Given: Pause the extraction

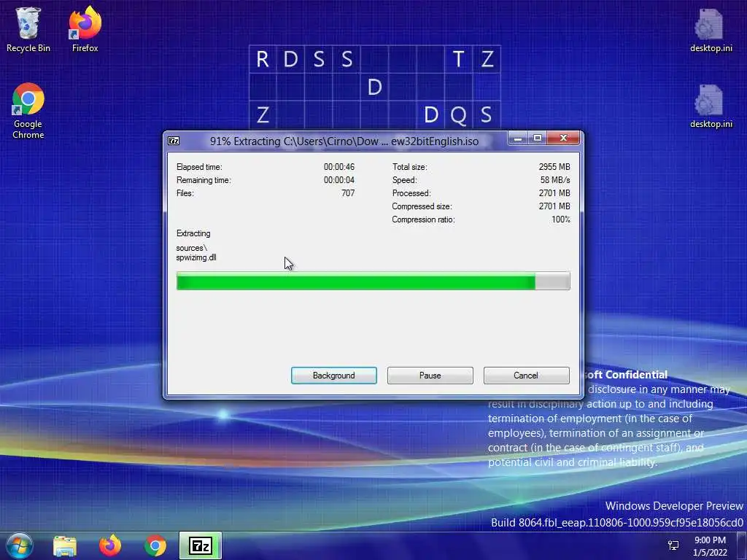Looking at the screenshot, I should tap(430, 376).
